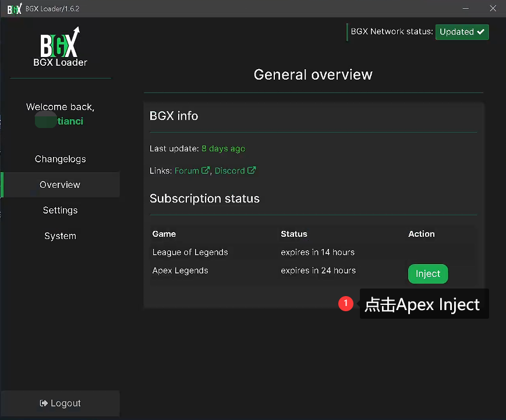Viewport: 506px width, 420px height.
Task: Click the Status column header
Action: tap(294, 234)
